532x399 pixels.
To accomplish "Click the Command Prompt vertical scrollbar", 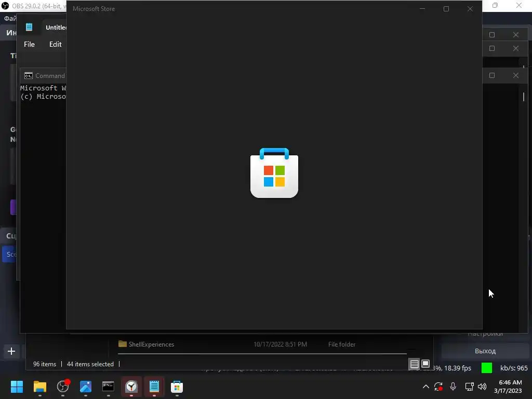I will coord(524,96).
